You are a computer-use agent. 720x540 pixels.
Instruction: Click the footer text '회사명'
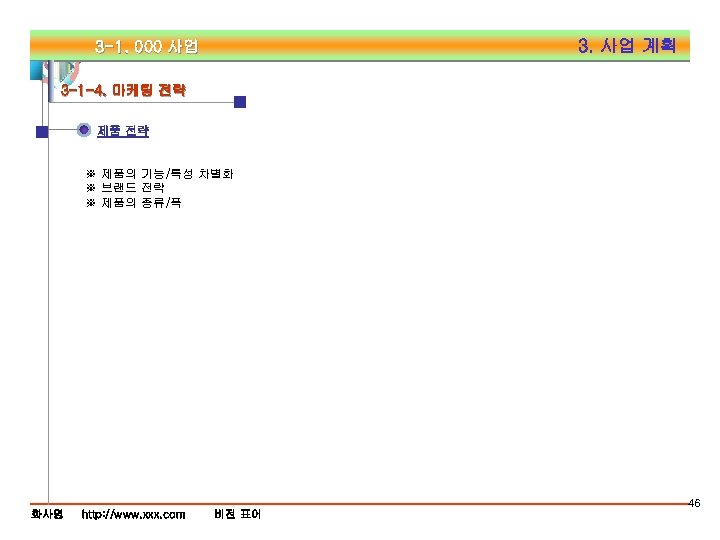[47, 514]
